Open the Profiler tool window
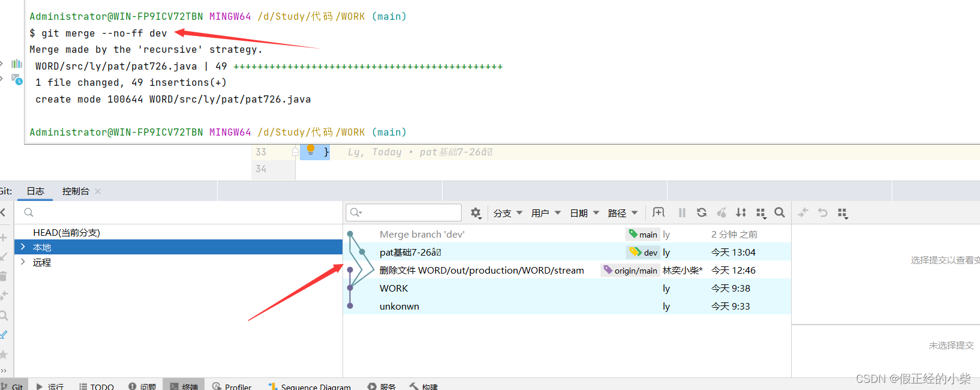 [x=232, y=386]
